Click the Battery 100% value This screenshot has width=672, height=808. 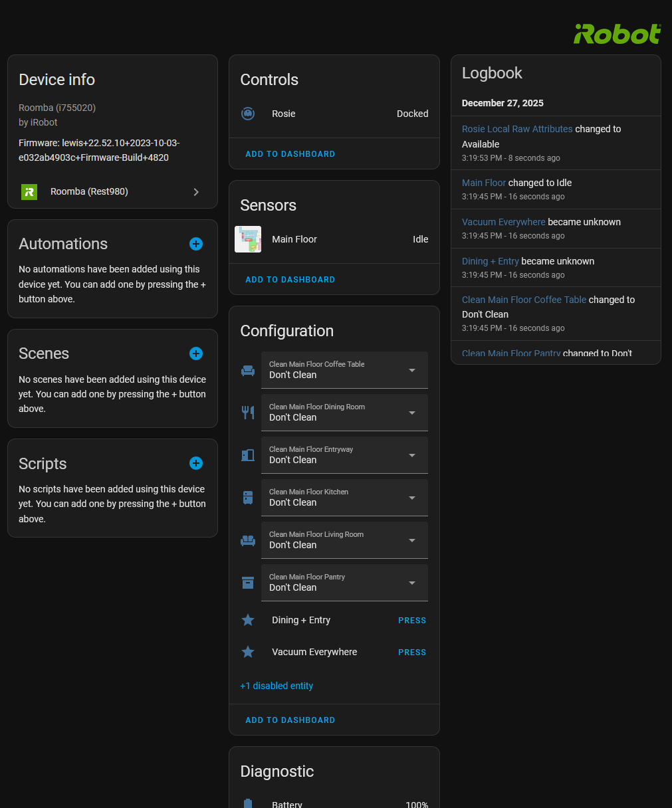[x=417, y=805]
